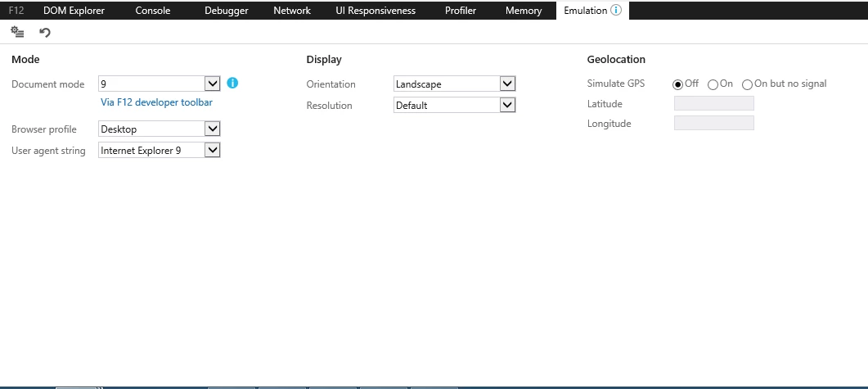The image size is (868, 389).
Task: Open the User agent string dropdown
Action: 212,151
